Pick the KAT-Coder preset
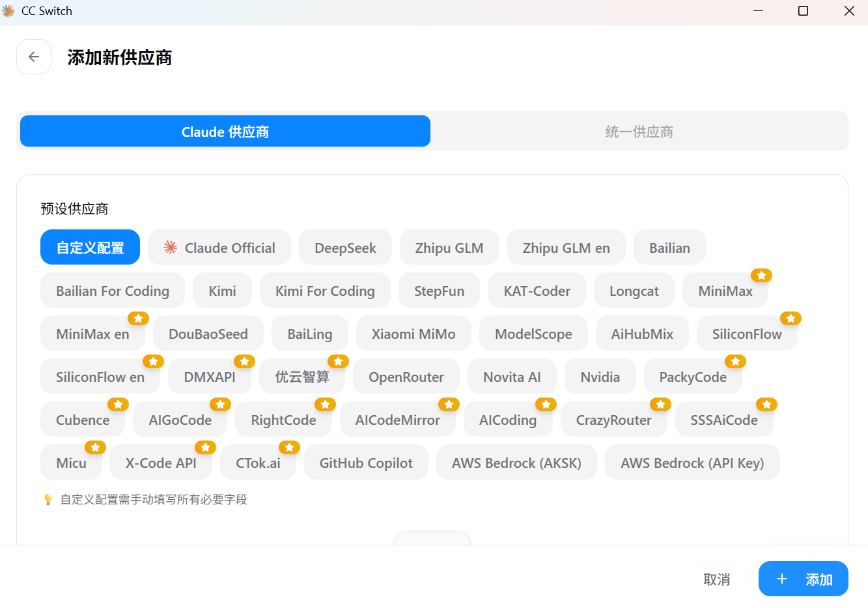Viewport: 868px width, 608px height. (537, 290)
